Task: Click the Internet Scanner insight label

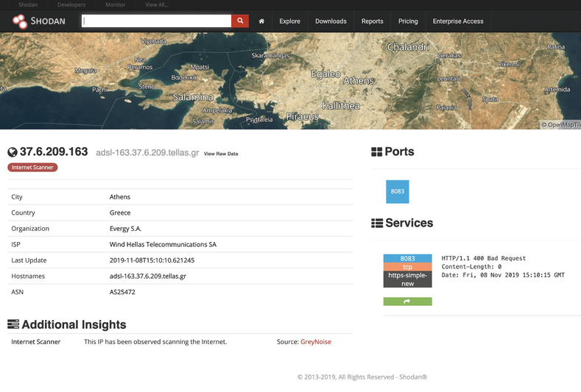Action: tap(35, 342)
